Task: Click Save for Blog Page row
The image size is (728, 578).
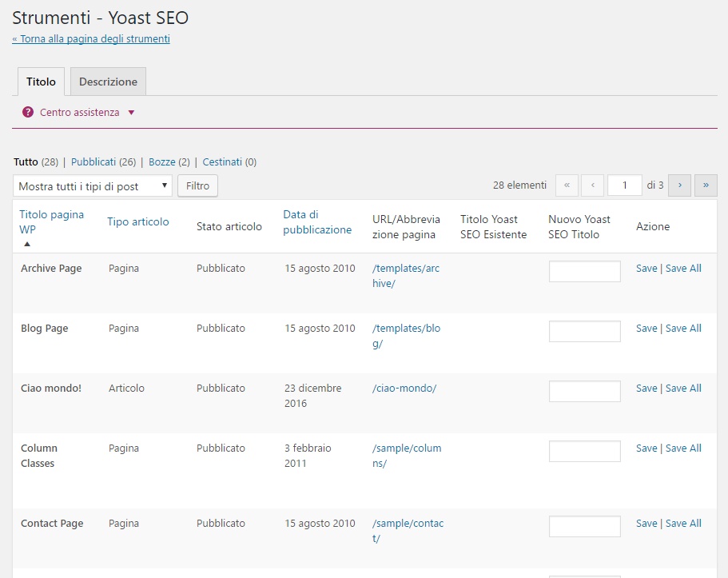Action: point(646,329)
